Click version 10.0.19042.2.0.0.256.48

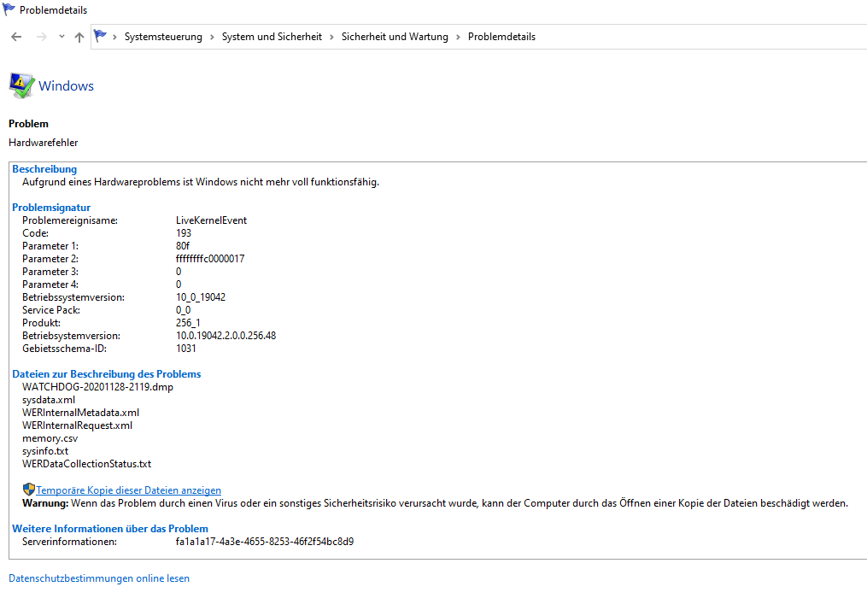(x=226, y=336)
